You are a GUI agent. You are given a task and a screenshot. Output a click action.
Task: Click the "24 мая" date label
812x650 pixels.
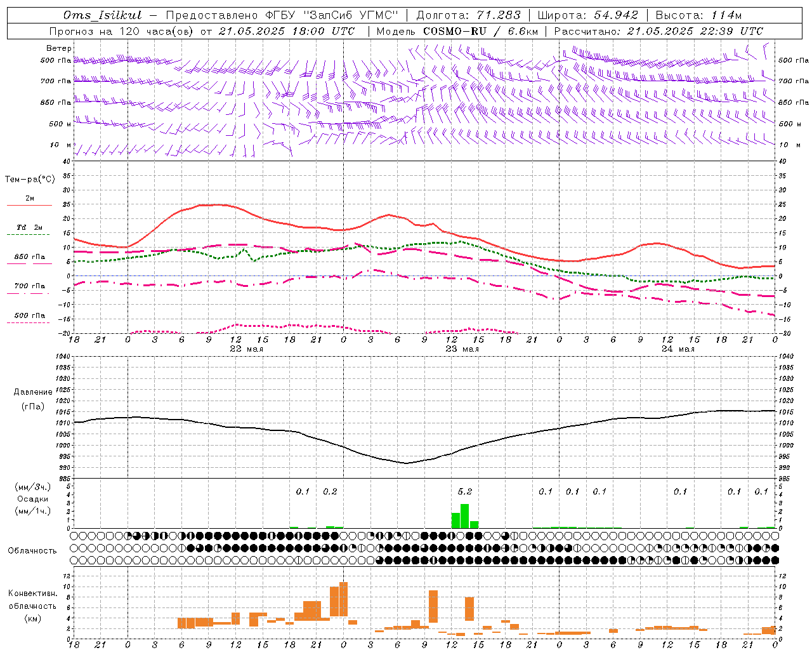[x=678, y=349]
